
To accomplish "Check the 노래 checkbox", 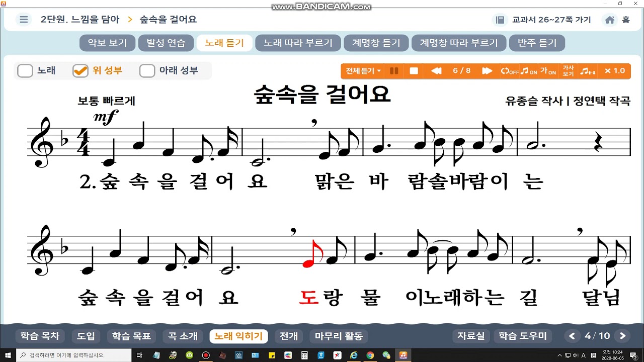I will (x=25, y=70).
